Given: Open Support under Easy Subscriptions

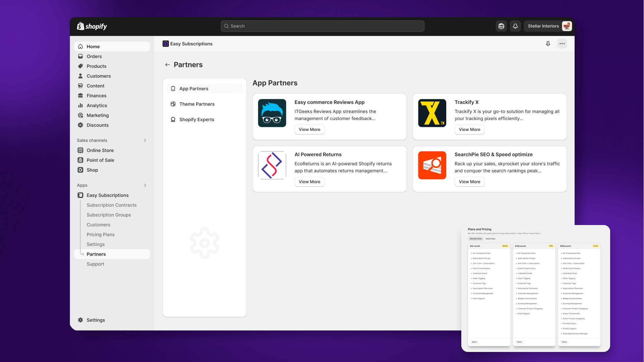Looking at the screenshot, I should [x=95, y=264].
